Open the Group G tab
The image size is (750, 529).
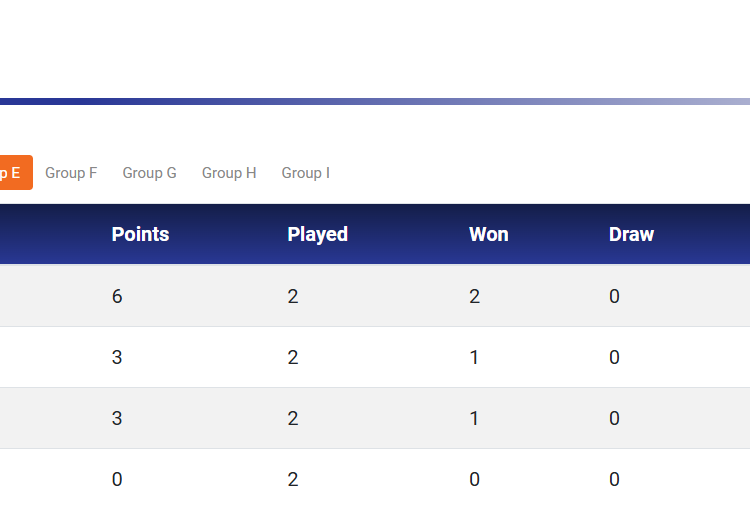pos(149,173)
